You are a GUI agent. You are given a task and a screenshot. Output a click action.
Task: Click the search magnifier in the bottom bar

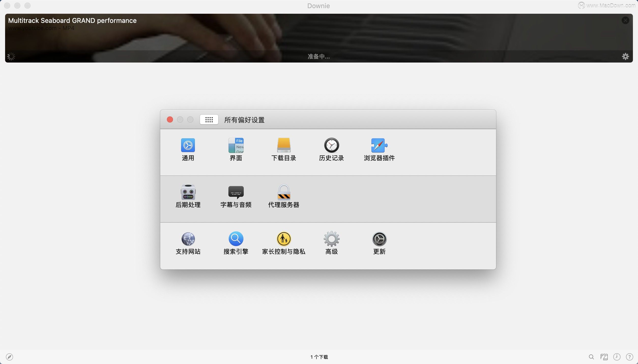click(x=591, y=357)
